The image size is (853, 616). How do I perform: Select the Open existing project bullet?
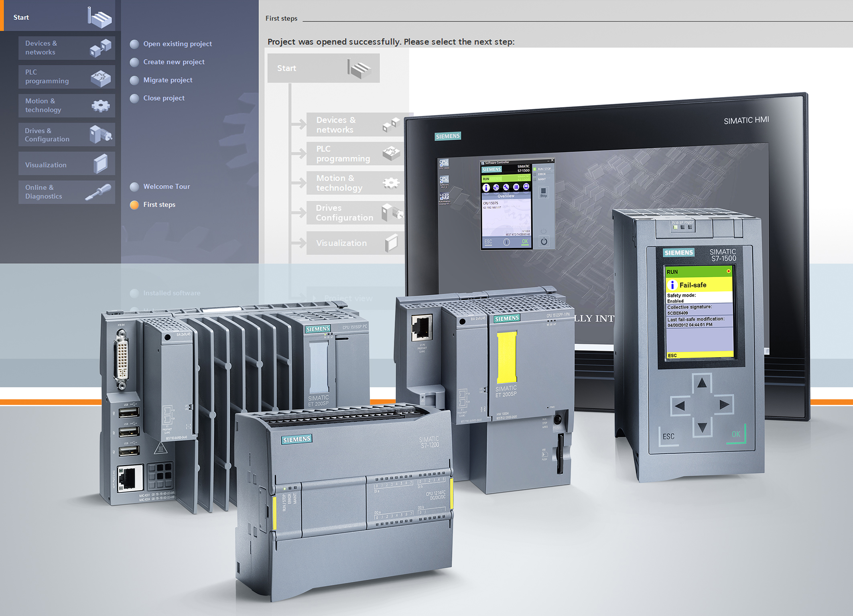click(134, 44)
